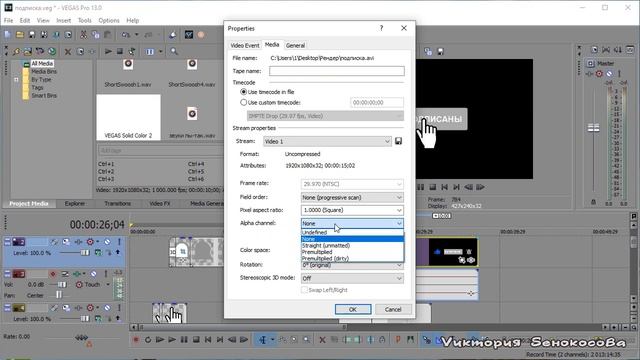Image resolution: width=640 pixels, height=360 pixels.
Task: Switch to Transitions tab
Action: click(x=118, y=203)
